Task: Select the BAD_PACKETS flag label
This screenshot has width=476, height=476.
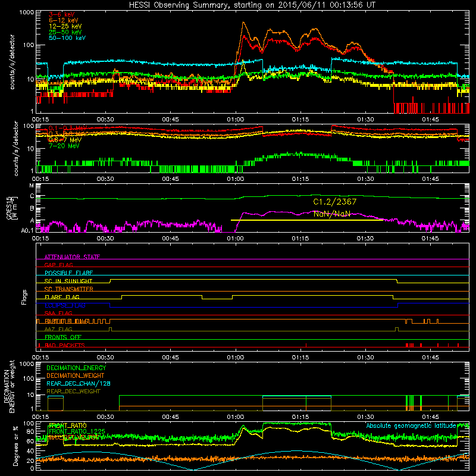Action: pos(65,346)
